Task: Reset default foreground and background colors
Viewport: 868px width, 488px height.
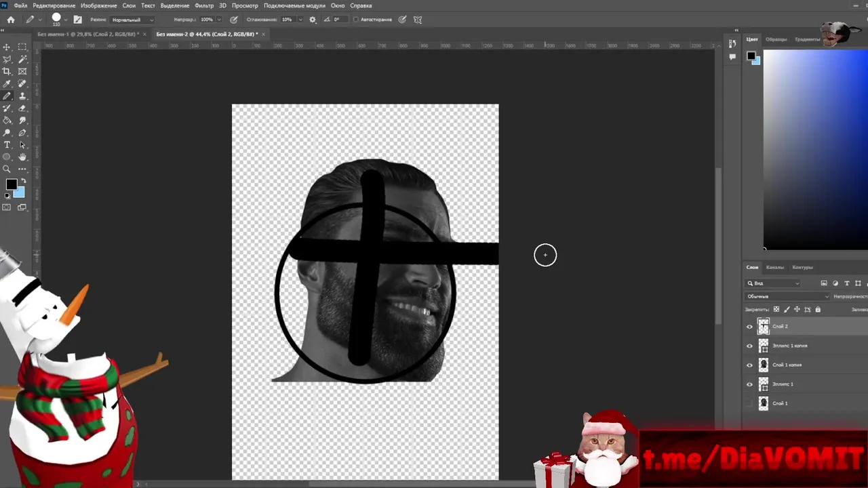Action: coord(7,196)
